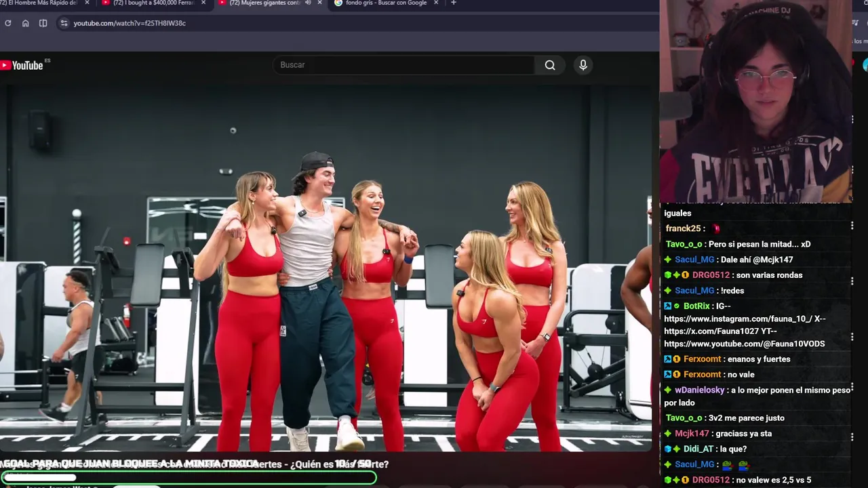
Task: Start voice search with microphone icon
Action: [583, 65]
